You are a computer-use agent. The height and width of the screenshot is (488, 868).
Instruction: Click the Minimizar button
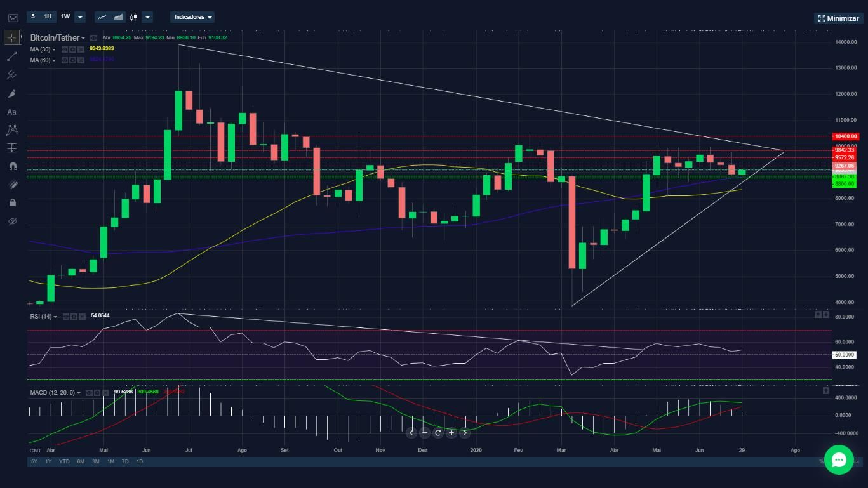[x=838, y=18]
